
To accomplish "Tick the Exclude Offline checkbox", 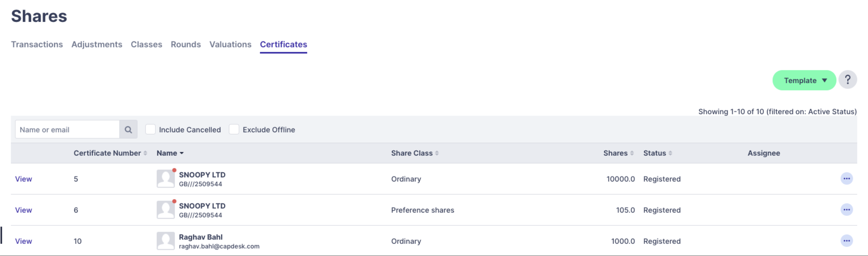I will point(234,130).
